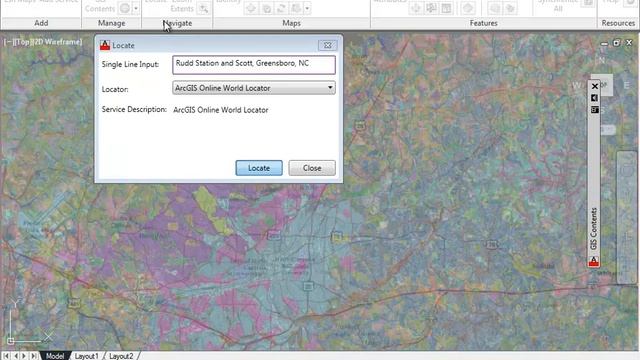Click the Locate button in the dialog

[259, 168]
